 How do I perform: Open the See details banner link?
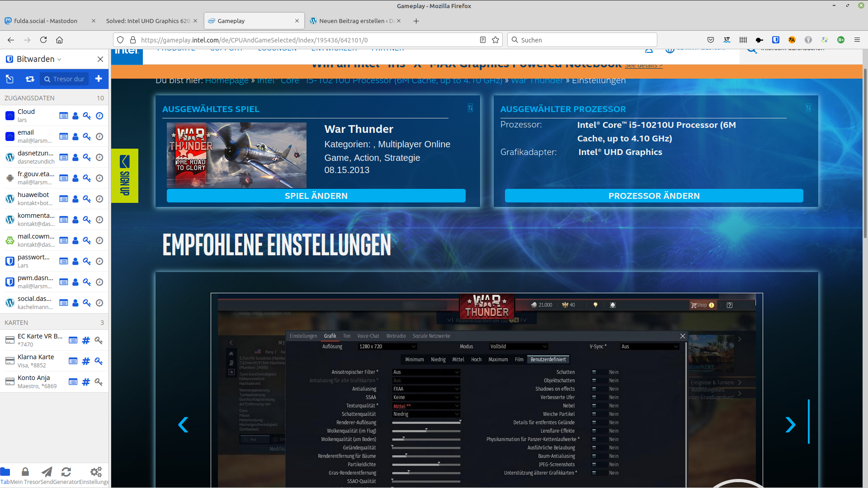(x=644, y=66)
